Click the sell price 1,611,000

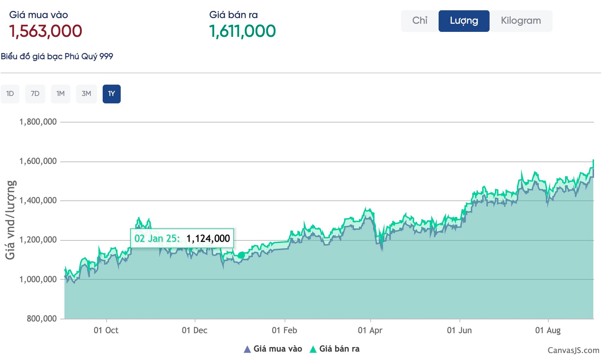click(x=242, y=31)
